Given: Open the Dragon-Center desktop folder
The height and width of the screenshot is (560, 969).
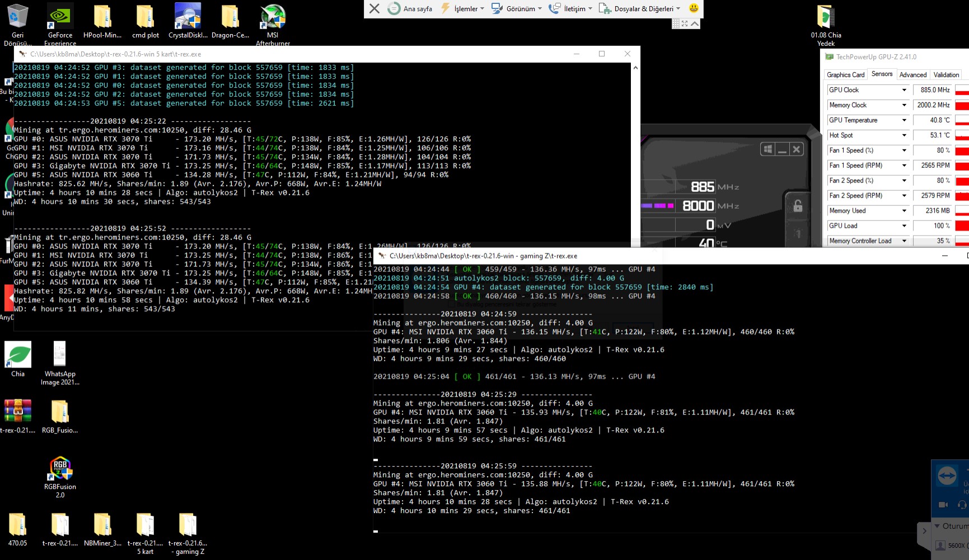Looking at the screenshot, I should 231,21.
